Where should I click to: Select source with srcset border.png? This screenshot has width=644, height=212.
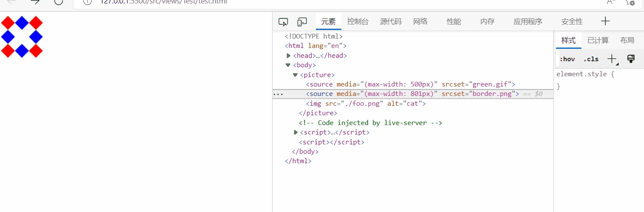tap(413, 94)
